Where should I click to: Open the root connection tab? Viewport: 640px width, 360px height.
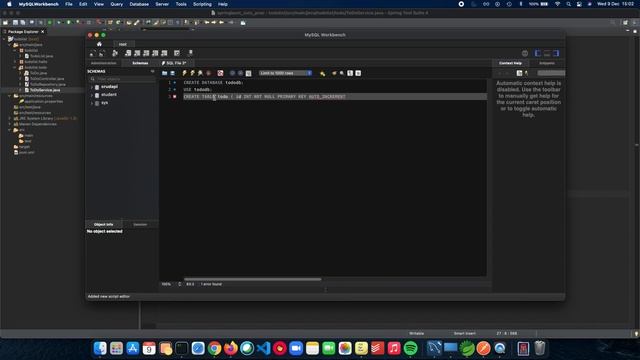(x=123, y=44)
